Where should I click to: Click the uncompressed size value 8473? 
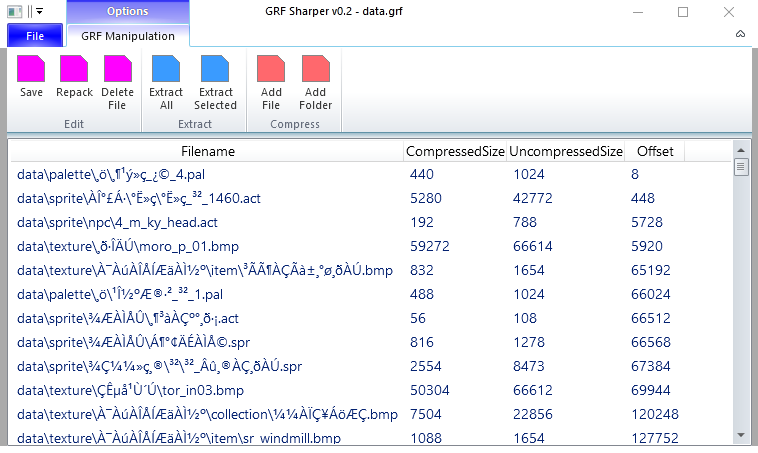coord(528,366)
